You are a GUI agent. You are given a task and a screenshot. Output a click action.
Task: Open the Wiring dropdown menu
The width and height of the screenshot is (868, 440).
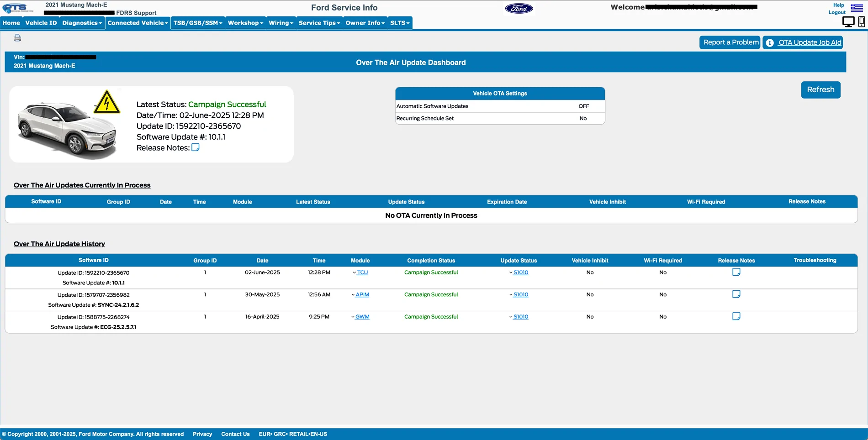click(281, 23)
